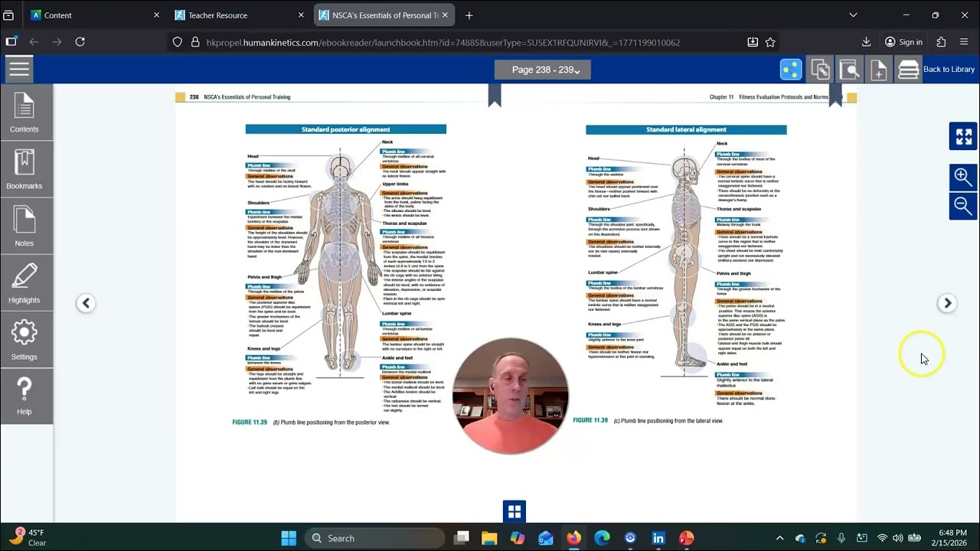Open the search in book tool

[x=849, y=70]
